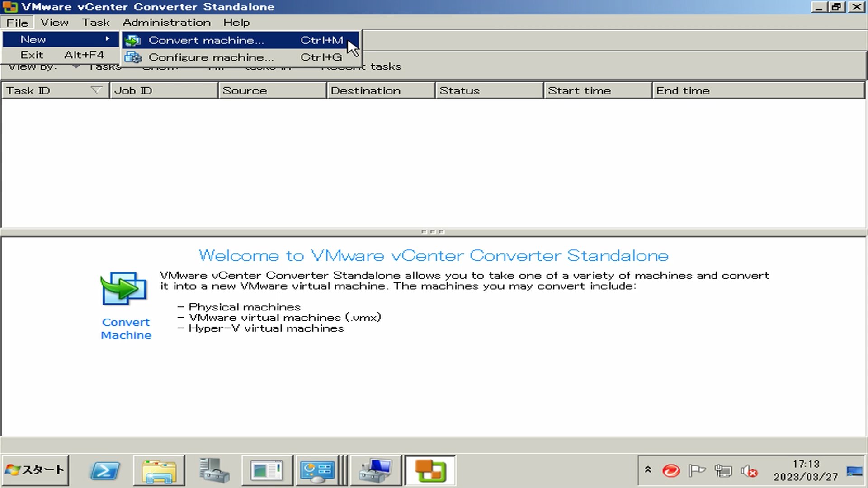Click the large Convert Machine icon
The width and height of the screenshot is (868, 488).
(123, 289)
